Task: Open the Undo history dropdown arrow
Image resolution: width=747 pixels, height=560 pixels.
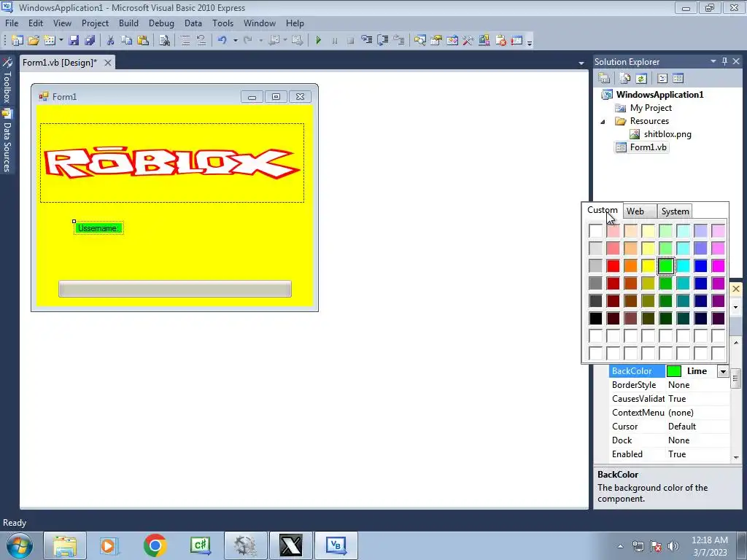Action: [x=236, y=41]
